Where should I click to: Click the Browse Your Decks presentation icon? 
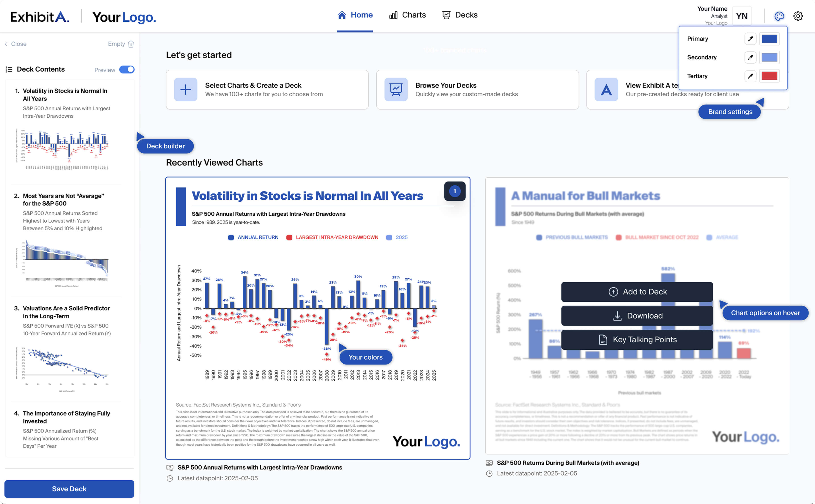pyautogui.click(x=396, y=89)
